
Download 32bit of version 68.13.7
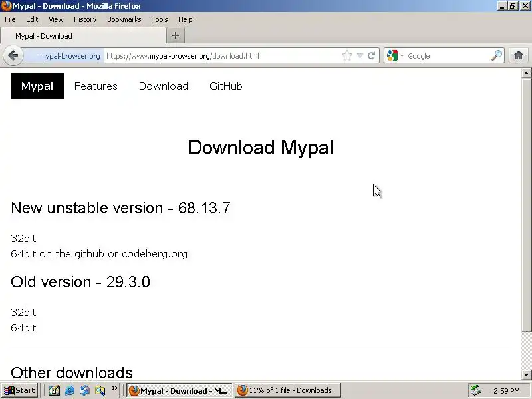tap(23, 239)
